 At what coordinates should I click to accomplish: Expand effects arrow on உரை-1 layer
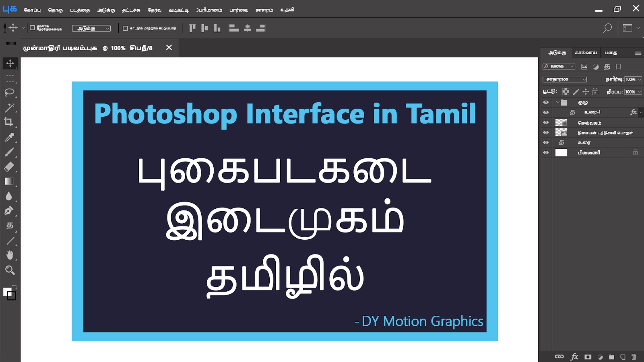click(x=641, y=112)
